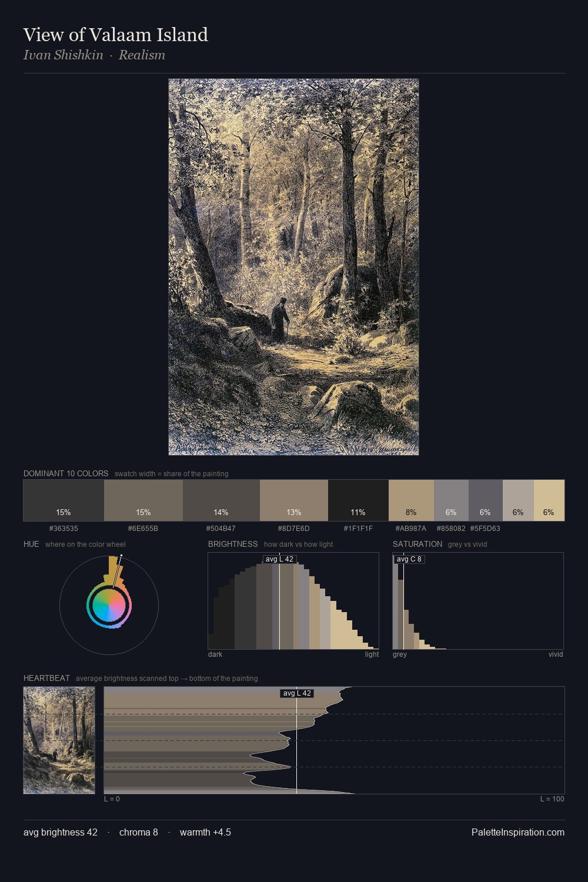Click the 'swatch width = share of the painting' caption

click(x=172, y=474)
